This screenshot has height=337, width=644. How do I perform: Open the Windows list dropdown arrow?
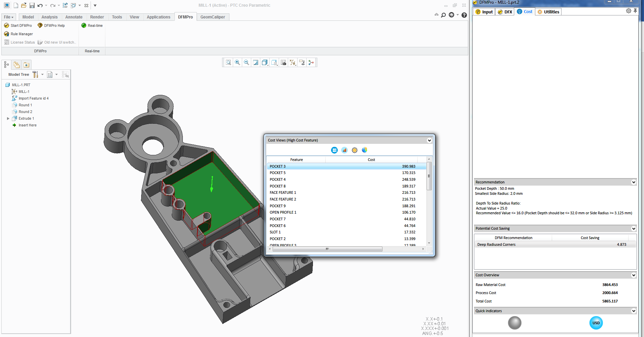pyautogui.click(x=79, y=5)
